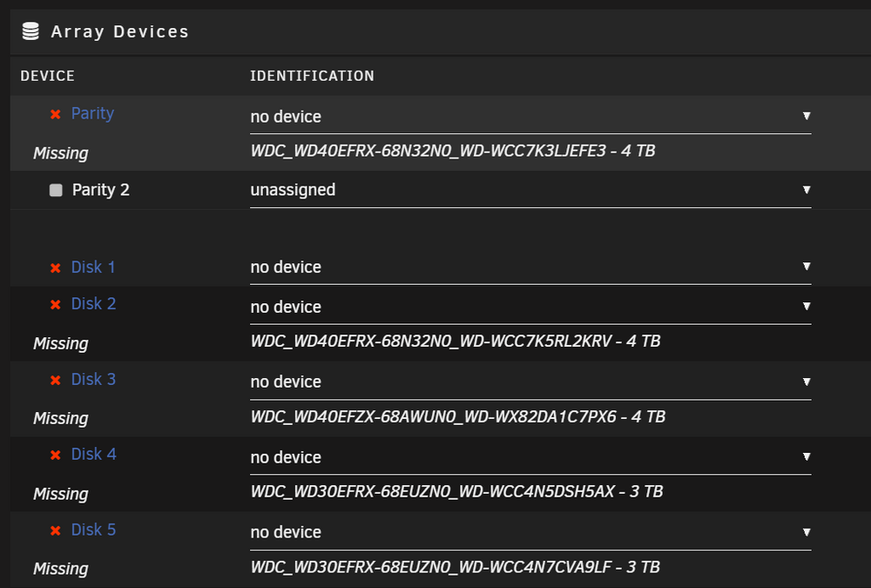Click the grey status square beside Parity 2
871x588 pixels.
pos(56,191)
